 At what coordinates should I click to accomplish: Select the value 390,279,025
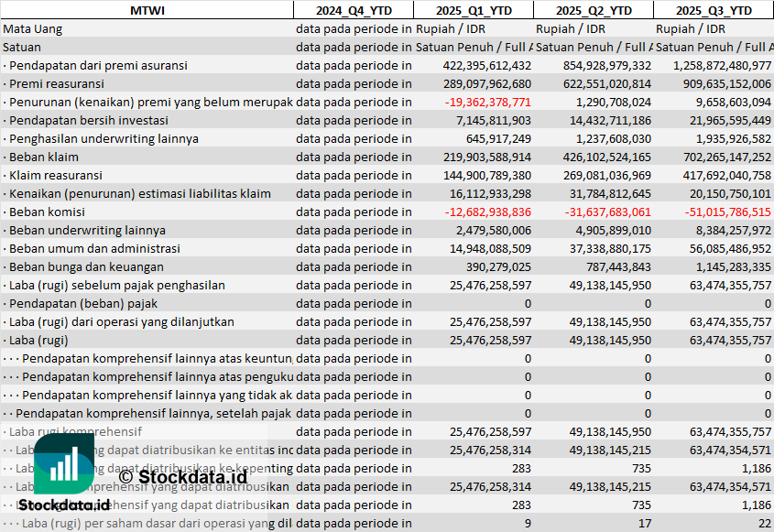tap(498, 266)
